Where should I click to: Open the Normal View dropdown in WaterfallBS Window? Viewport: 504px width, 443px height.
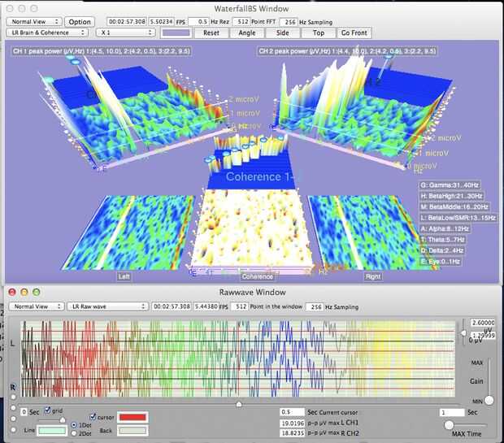coord(34,21)
